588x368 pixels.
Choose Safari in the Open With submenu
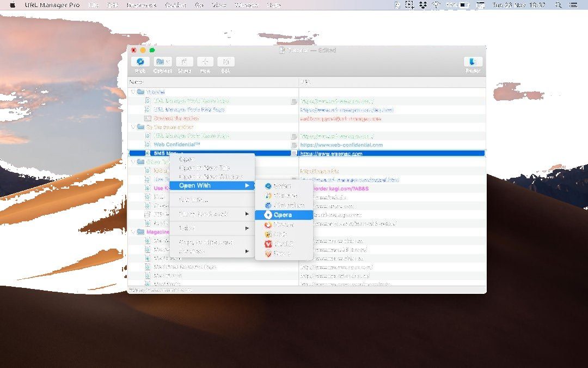click(284, 186)
